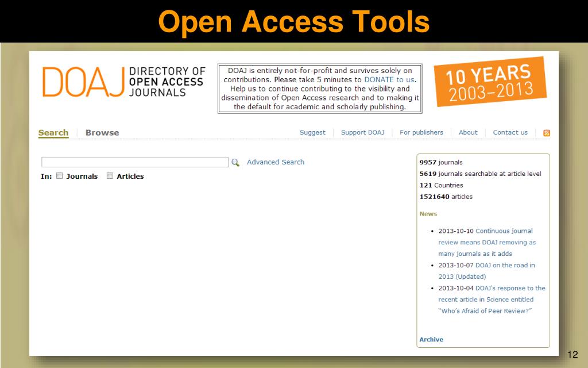
Task: Switch to the Browse tab
Action: pos(102,133)
